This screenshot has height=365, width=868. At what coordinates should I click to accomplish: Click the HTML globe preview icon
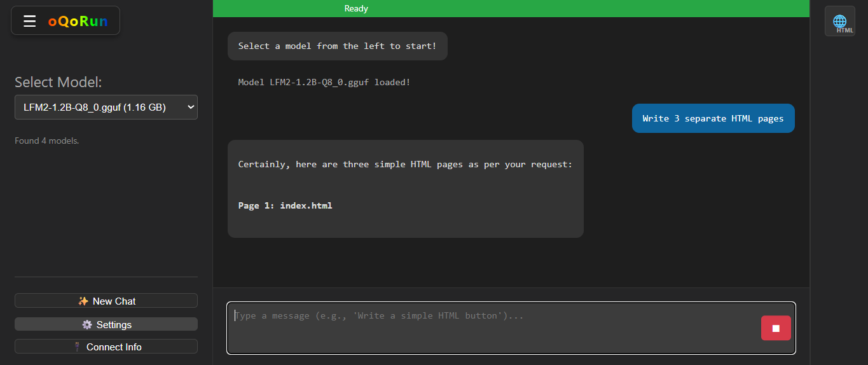839,21
